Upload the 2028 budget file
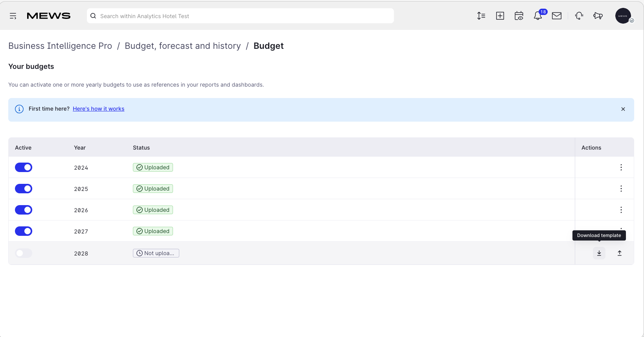 [x=620, y=253]
